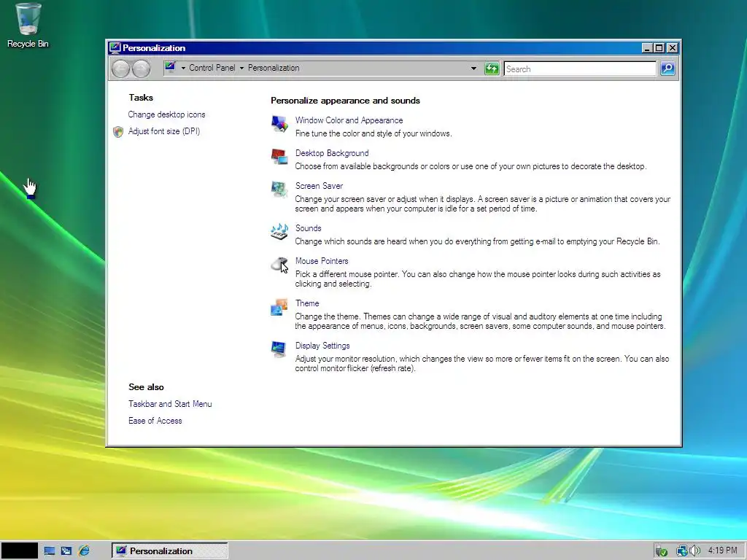Viewport: 747px width, 560px height.
Task: Open the Mouse Pointers link
Action: [322, 262]
